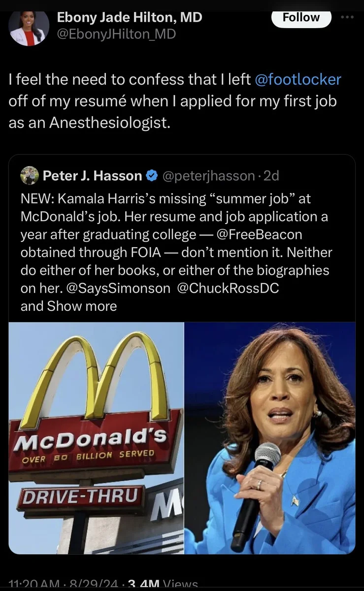Click the @EbonyJHilton_MD handle
Image resolution: width=364 pixels, height=591 pixels.
pos(117,33)
